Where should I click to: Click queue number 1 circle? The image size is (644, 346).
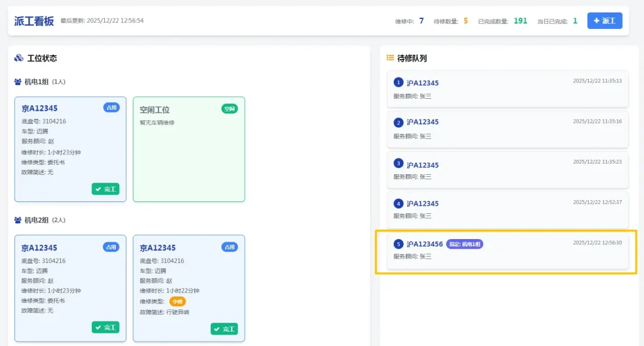click(x=398, y=82)
